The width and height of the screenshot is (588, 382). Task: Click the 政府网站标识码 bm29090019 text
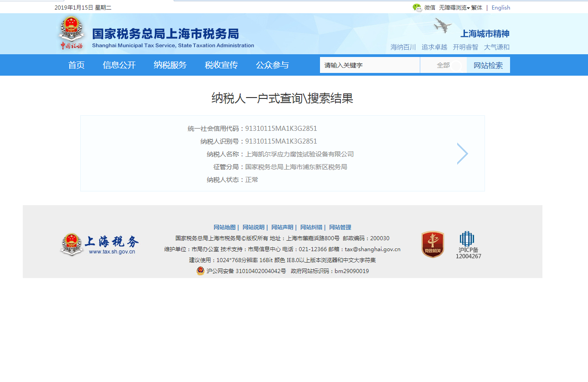coord(330,271)
